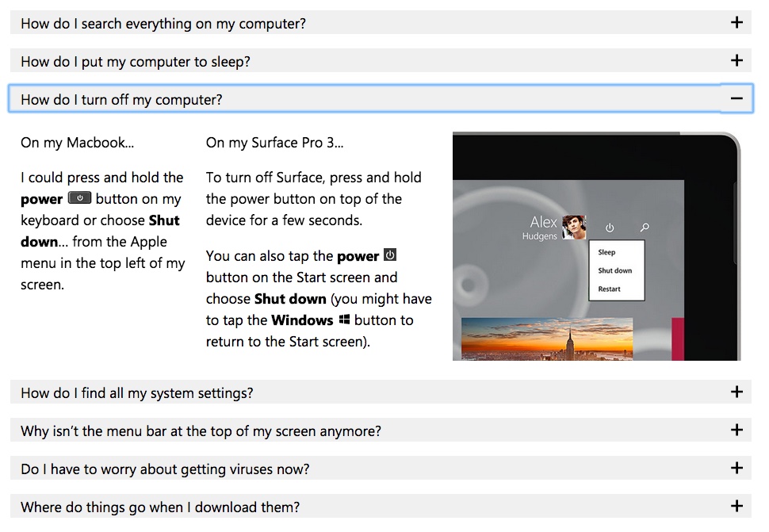Expand 'How do I put my computer to sleep?'
The width and height of the screenshot is (769, 532).
(x=381, y=61)
